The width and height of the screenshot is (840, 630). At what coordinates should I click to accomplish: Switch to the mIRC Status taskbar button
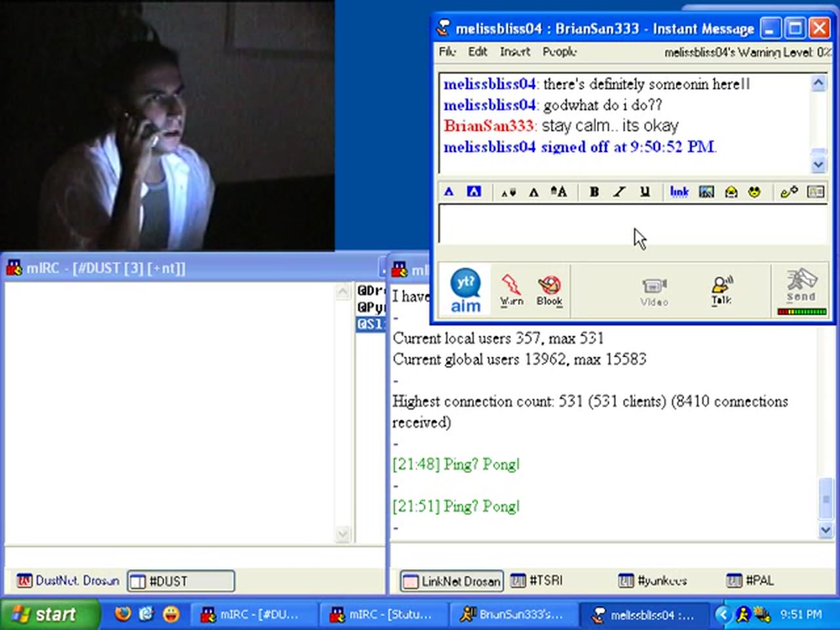[x=384, y=615]
